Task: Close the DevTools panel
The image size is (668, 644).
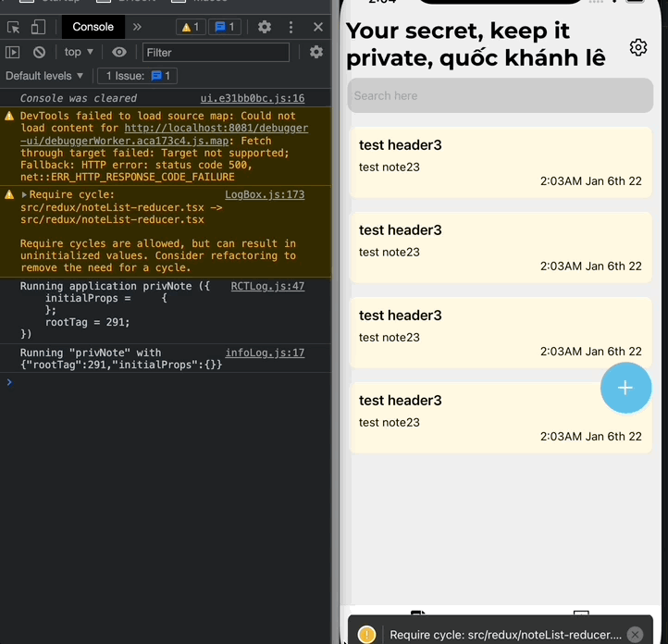Action: (x=318, y=27)
